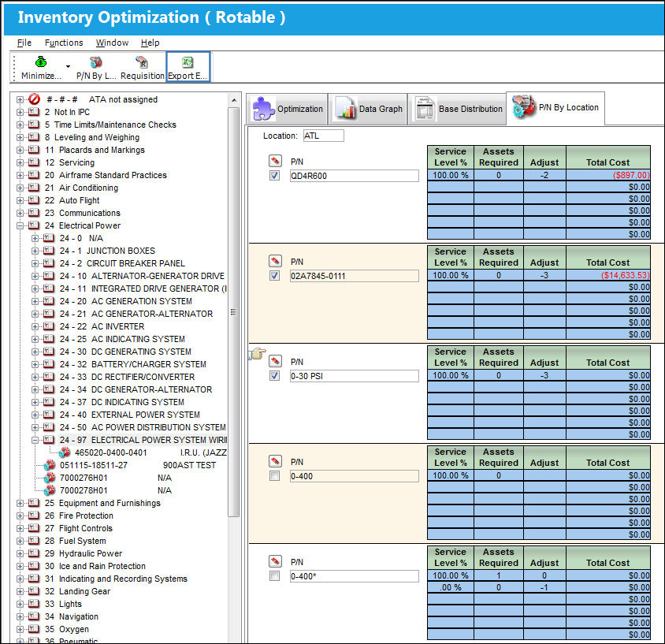Switch to the Data Graph tab
Viewport: 665px width, 644px height.
tap(368, 109)
